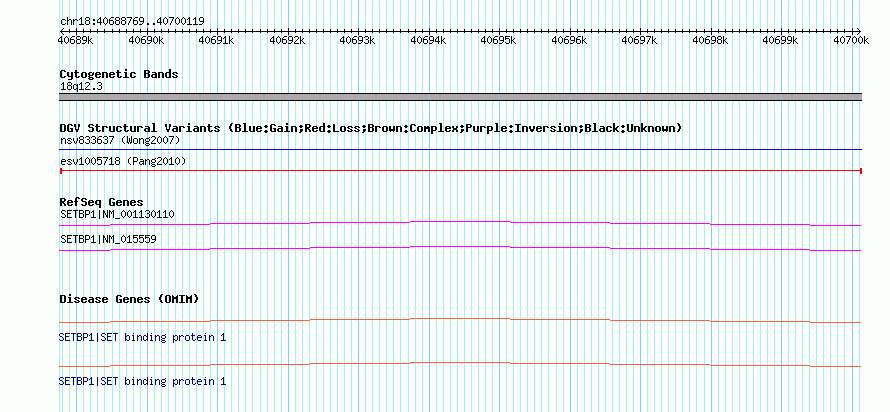Click the 40698k ruler tick label

[711, 40]
